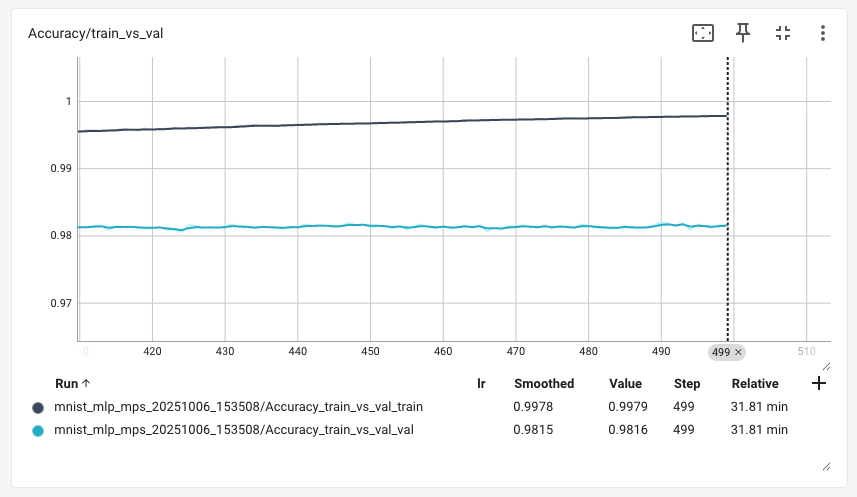Open the three-dot more options menu
857x497 pixels.
pyautogui.click(x=822, y=33)
